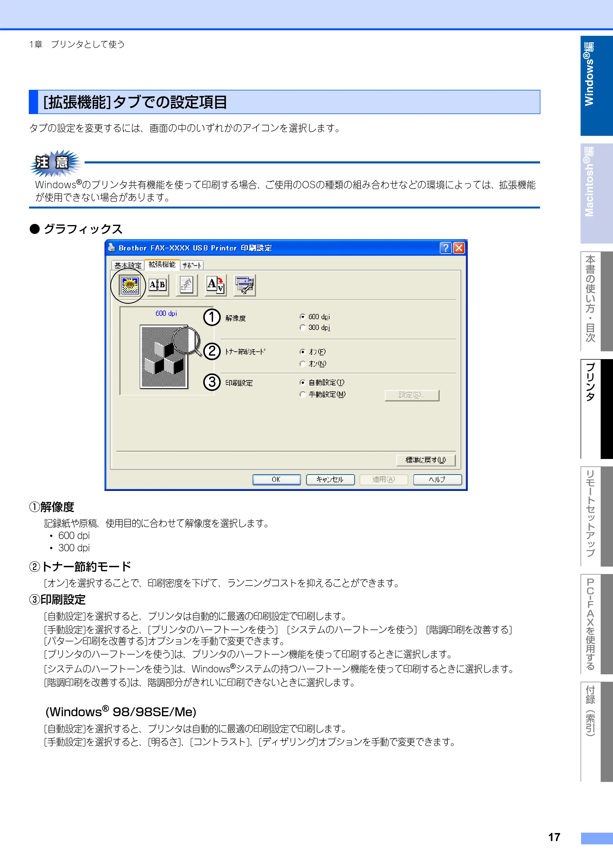Click the heading ［拡張機能］タブでの設定項目
The height and width of the screenshot is (868, 613).
pyautogui.click(x=135, y=102)
